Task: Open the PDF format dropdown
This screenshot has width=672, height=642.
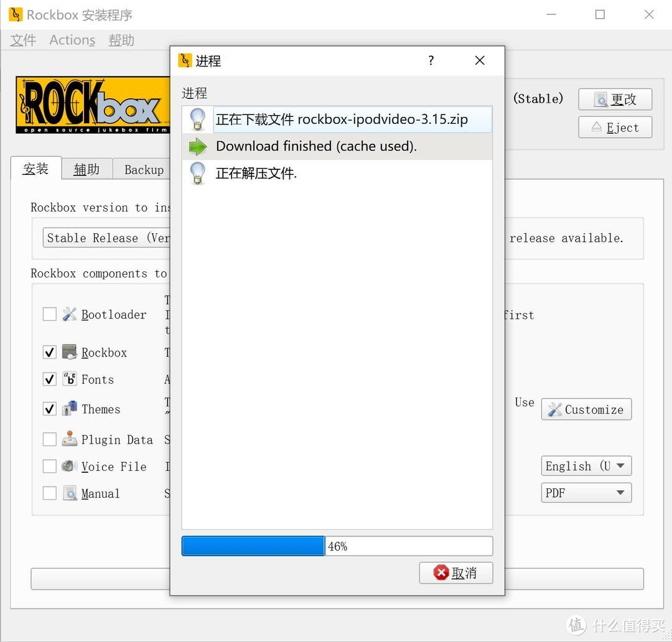Action: click(586, 492)
